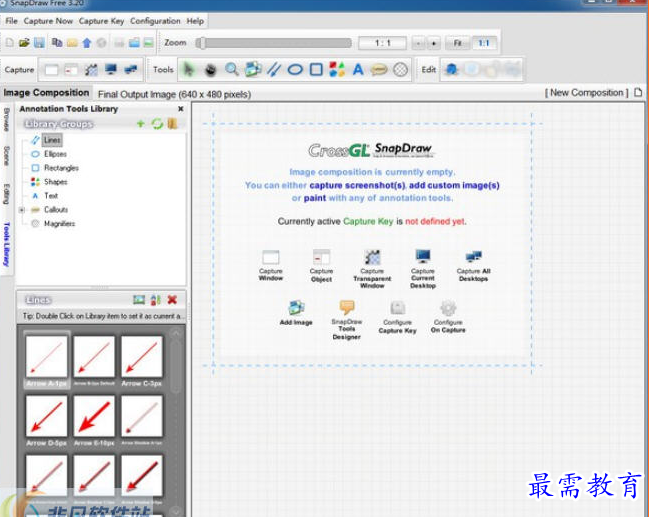Select the magnifier zoom tool

pos(232,69)
